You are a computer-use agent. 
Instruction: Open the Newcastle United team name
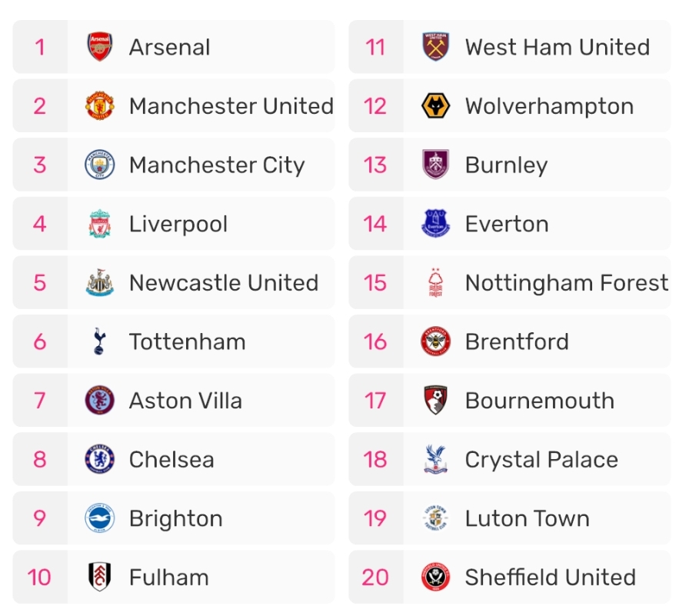coord(223,283)
